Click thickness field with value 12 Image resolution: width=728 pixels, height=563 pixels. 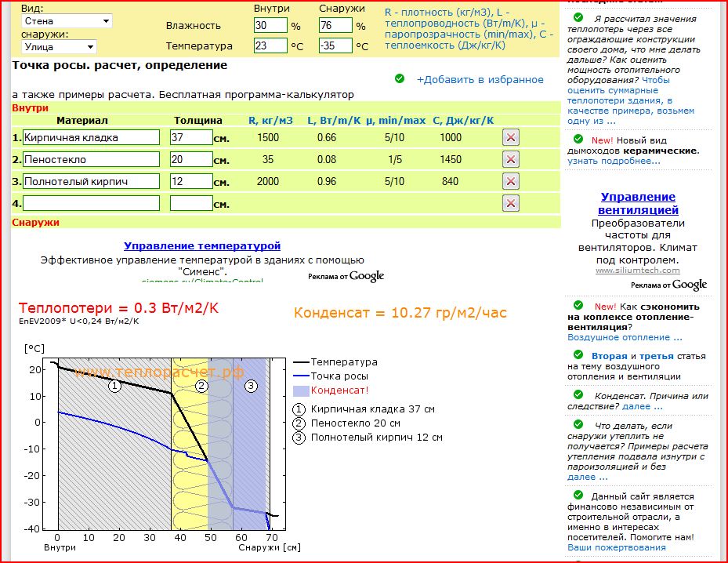(x=191, y=181)
